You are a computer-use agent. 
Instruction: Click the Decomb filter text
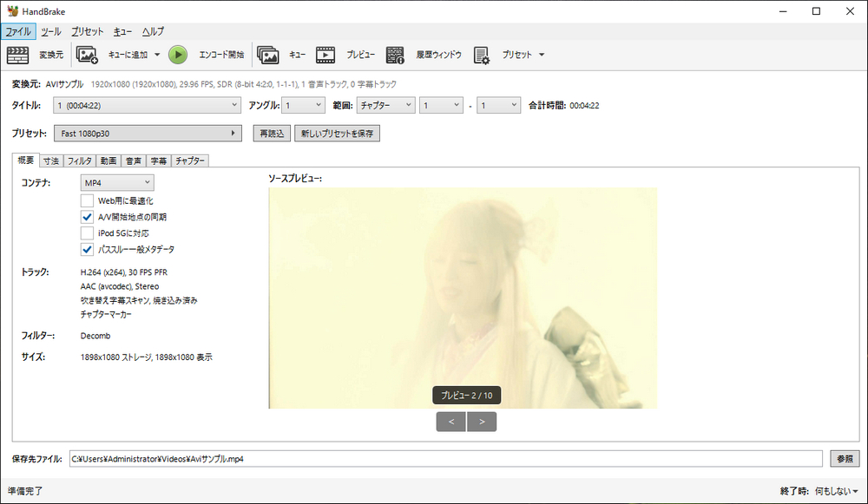tap(95, 336)
